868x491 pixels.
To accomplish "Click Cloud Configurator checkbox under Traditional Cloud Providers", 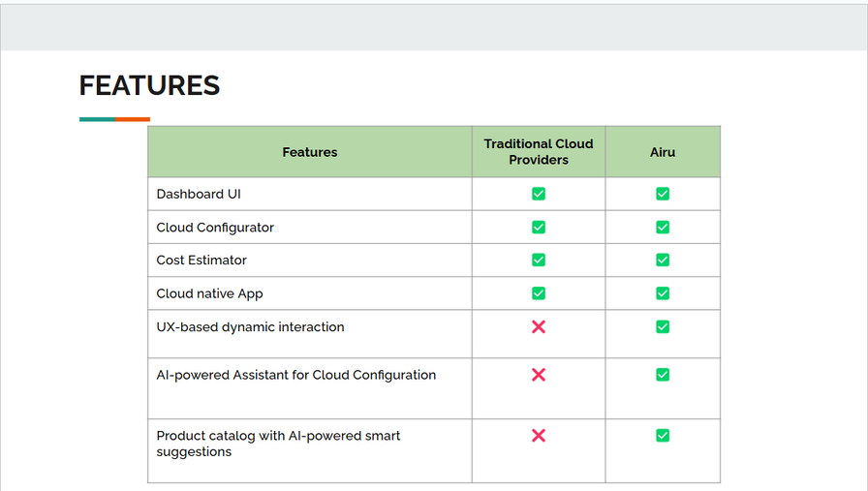I will pyautogui.click(x=539, y=228).
